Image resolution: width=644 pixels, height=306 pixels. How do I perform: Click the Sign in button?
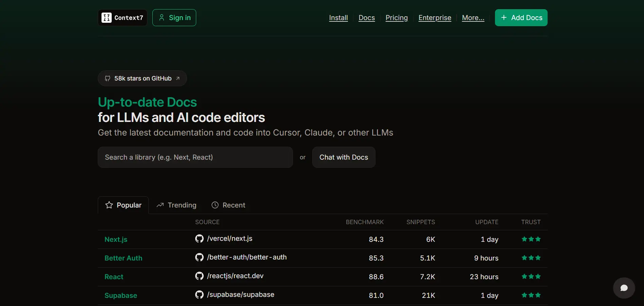click(174, 18)
